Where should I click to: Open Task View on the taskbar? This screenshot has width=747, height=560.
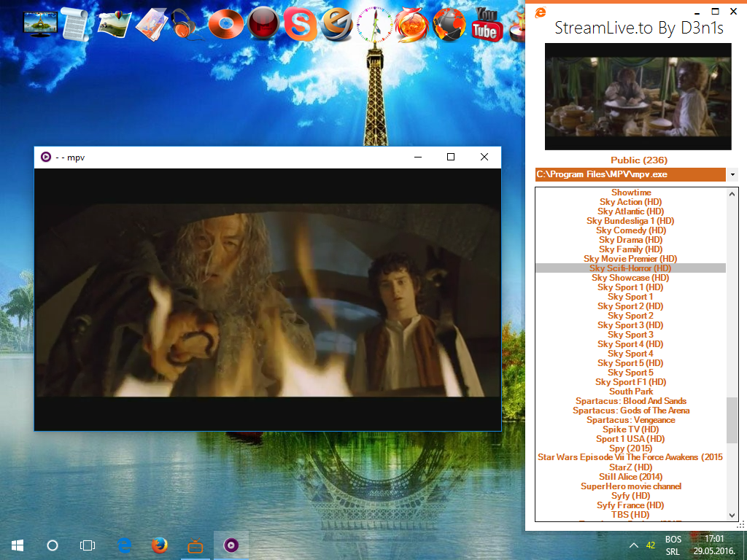point(88,545)
